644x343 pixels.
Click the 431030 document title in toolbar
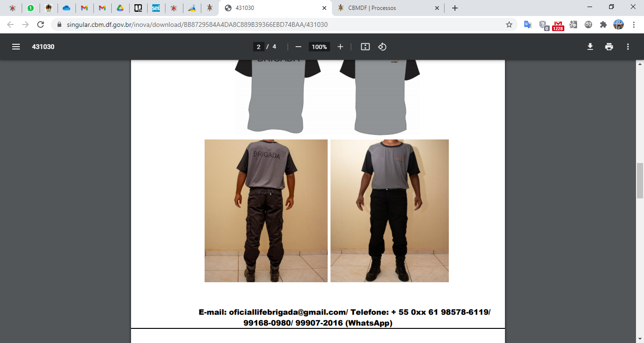[43, 47]
